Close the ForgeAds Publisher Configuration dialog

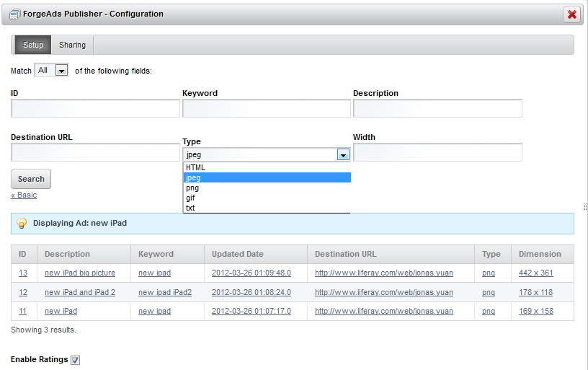(572, 14)
